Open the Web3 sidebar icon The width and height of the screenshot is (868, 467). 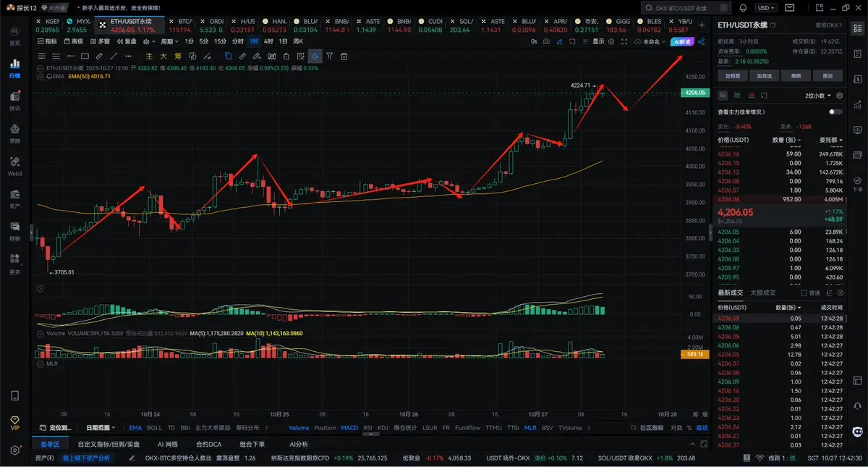14,166
